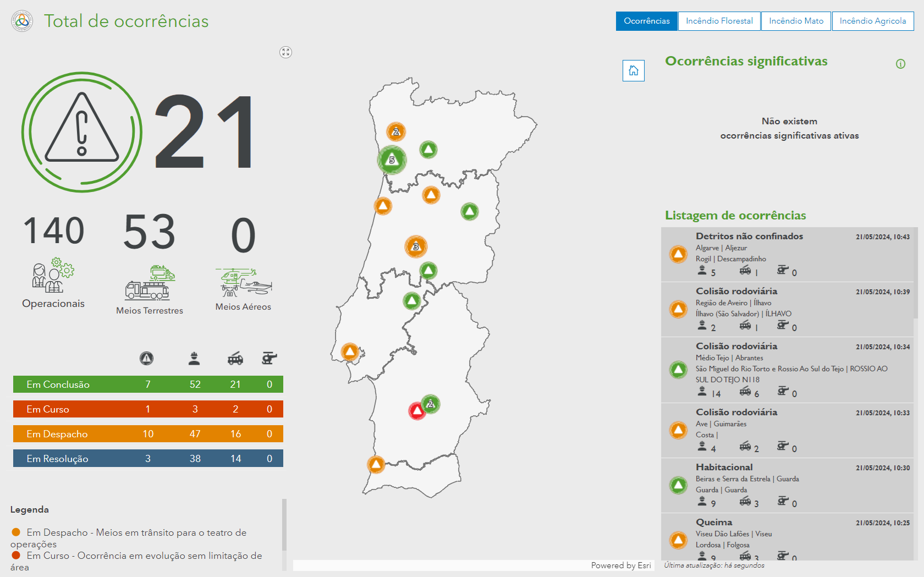
Task: Click the green Em Conclusão status row
Action: 148,384
